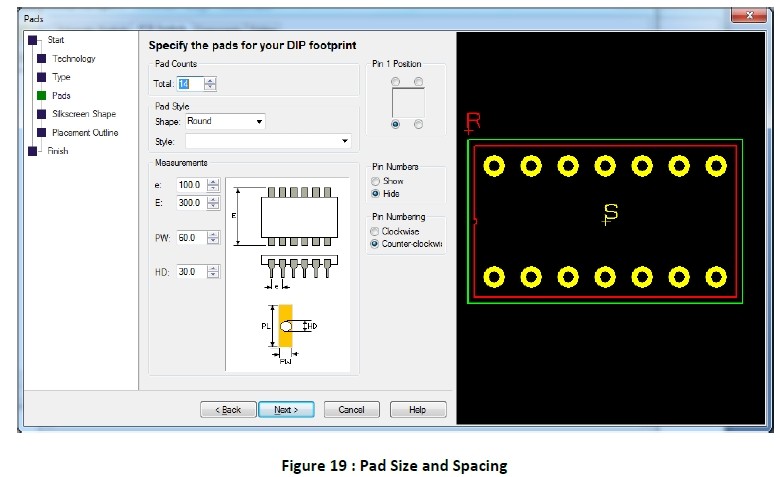Click the Back button
Screen dimensions: 780x477
[227, 410]
